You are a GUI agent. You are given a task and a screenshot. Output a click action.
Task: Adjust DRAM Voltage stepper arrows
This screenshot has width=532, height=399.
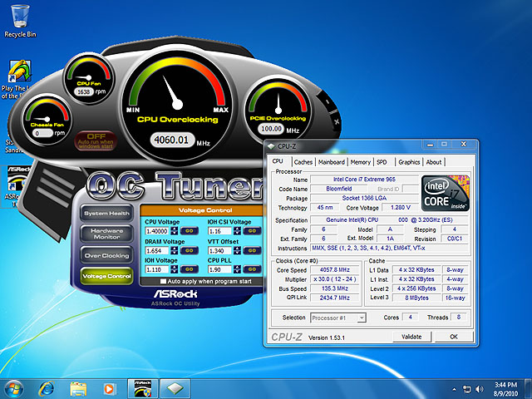(175, 251)
